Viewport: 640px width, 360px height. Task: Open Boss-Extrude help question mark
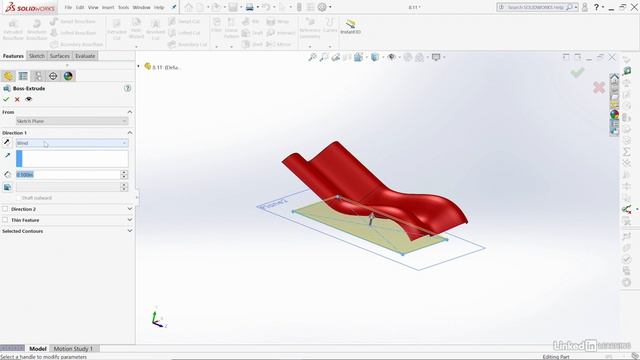pos(128,88)
